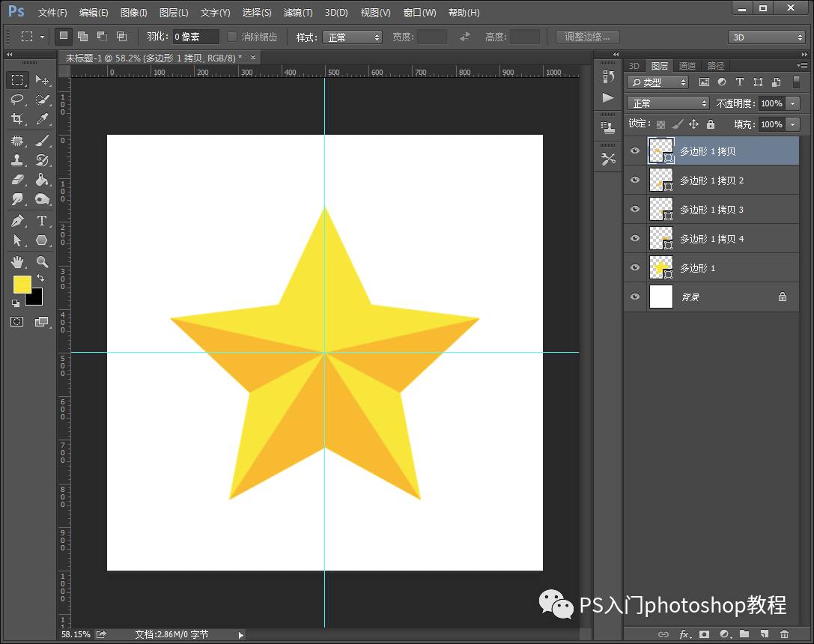Open the 类型 layer filter dropdown
Viewport: 814px width, 644px height.
[x=657, y=82]
